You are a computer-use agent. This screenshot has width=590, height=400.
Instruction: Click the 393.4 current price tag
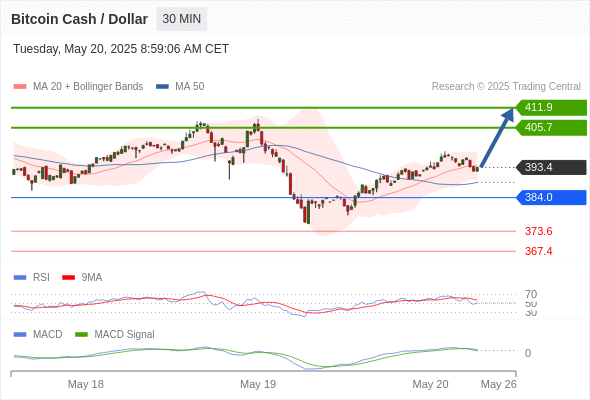click(551, 167)
